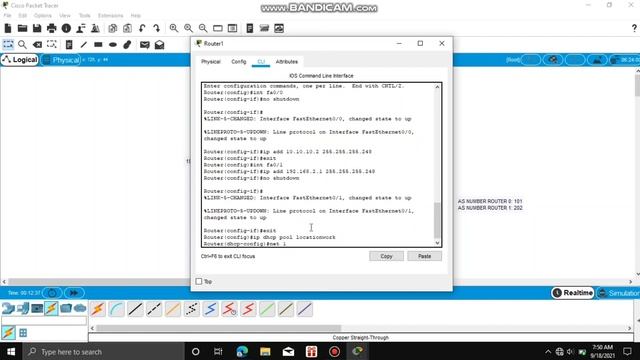
Task: Open Router1 Physical tab
Action: (x=211, y=62)
